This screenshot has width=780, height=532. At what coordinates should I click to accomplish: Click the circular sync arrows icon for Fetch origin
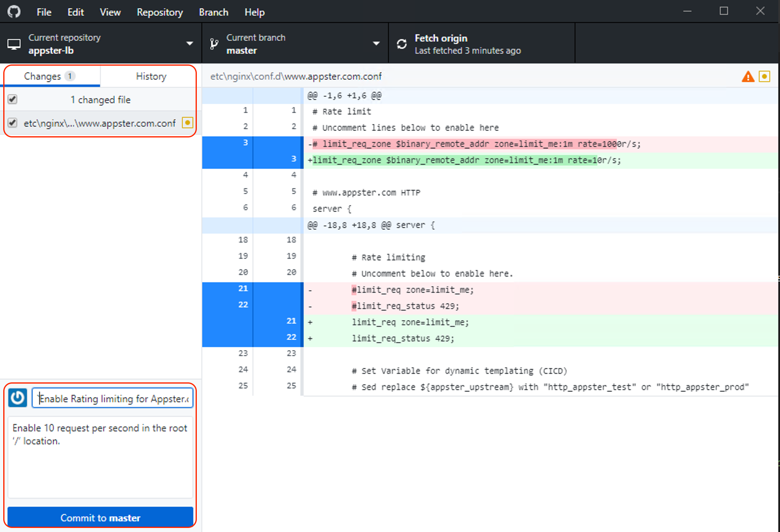[x=402, y=44]
